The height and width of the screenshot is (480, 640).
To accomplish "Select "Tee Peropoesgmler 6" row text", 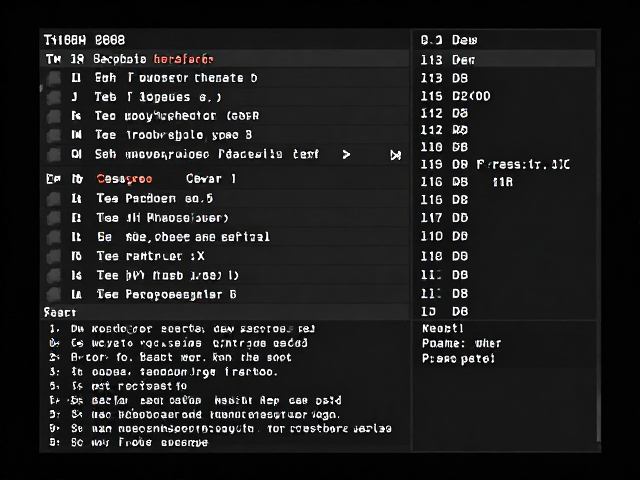I will [x=167, y=295].
